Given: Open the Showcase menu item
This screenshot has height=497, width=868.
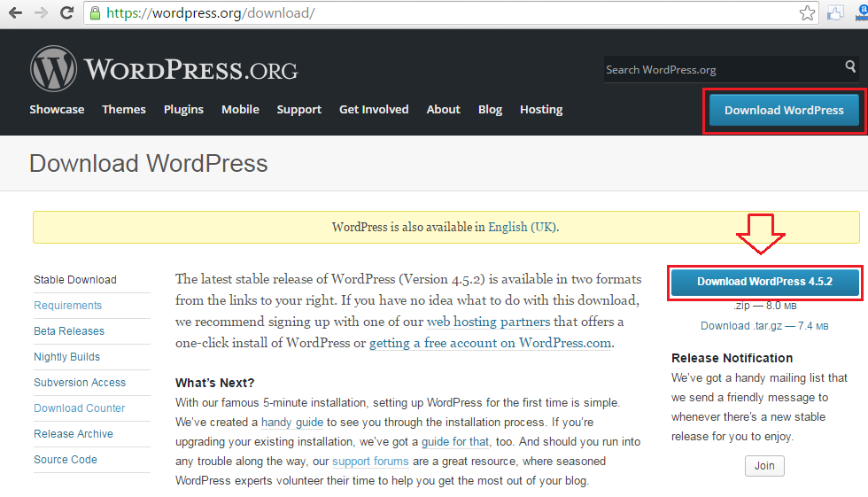Looking at the screenshot, I should click(57, 110).
